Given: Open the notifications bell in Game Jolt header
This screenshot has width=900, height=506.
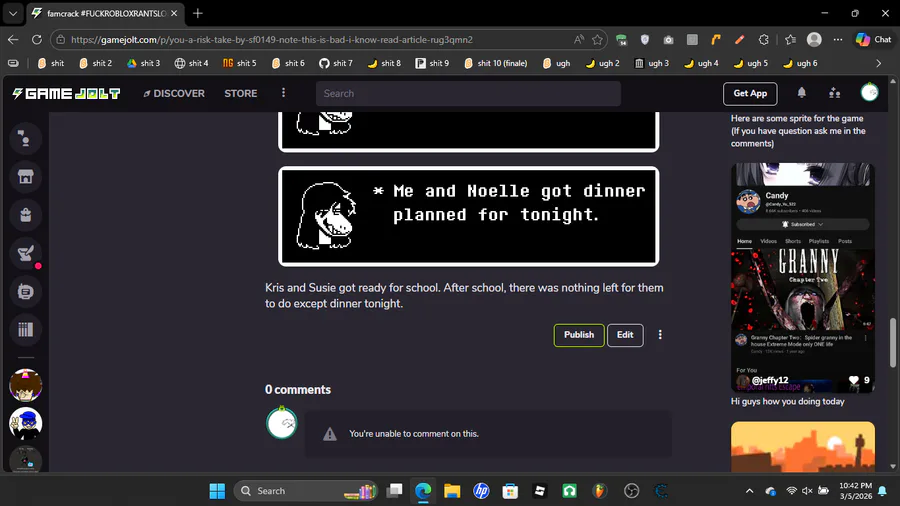Looking at the screenshot, I should coord(801,93).
